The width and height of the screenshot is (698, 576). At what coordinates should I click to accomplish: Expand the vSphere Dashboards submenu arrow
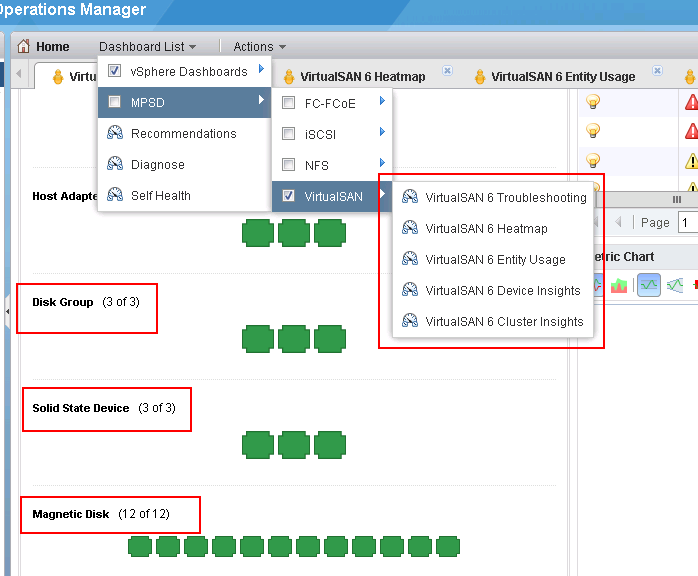point(261,69)
